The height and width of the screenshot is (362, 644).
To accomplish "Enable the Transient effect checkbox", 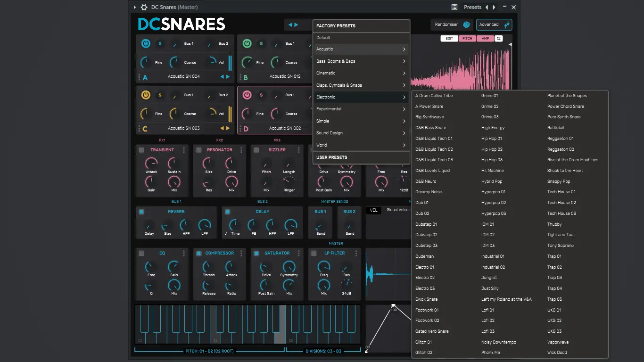I will pos(141,150).
